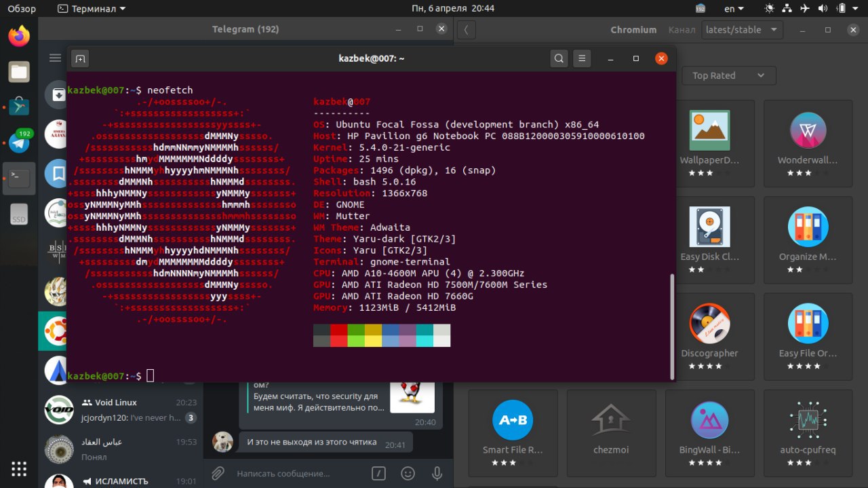Open Firefox from the dock

click(x=19, y=36)
